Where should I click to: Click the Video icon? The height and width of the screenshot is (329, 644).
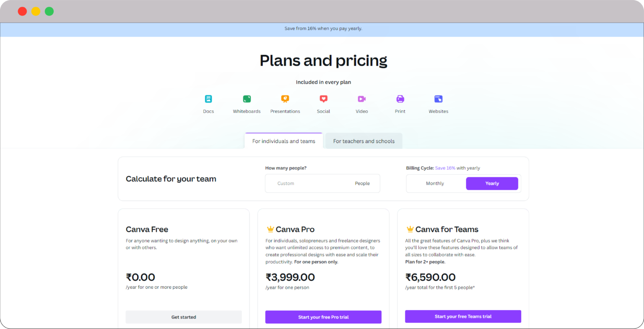tap(361, 99)
